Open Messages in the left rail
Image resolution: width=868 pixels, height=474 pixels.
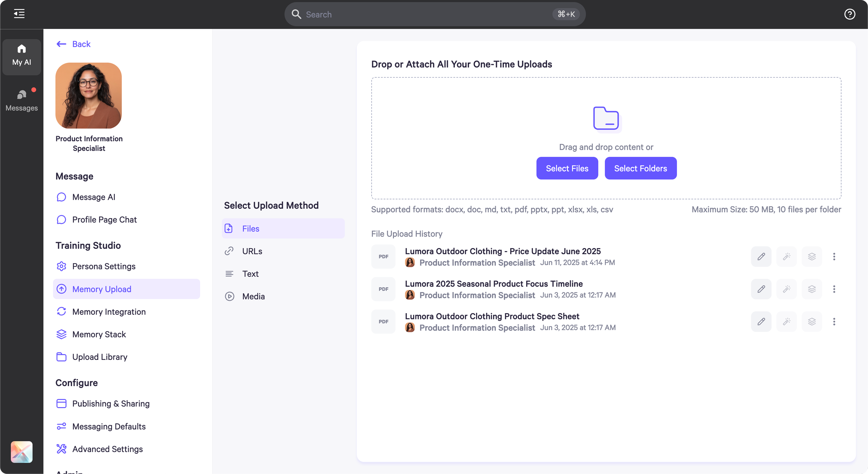(x=21, y=100)
